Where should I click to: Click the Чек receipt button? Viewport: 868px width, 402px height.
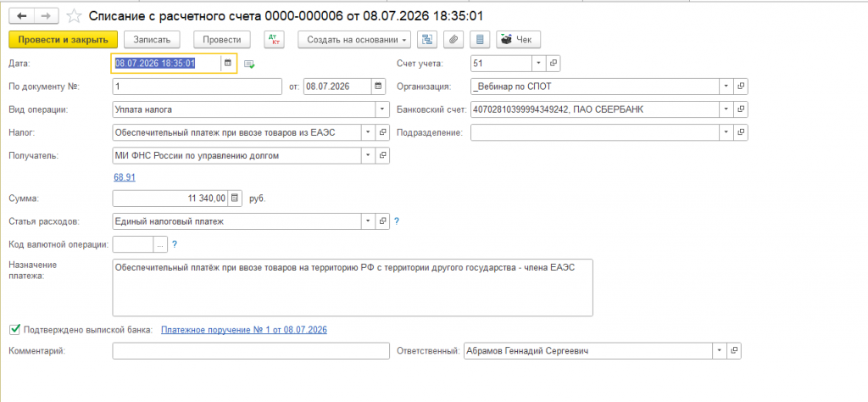(x=518, y=39)
